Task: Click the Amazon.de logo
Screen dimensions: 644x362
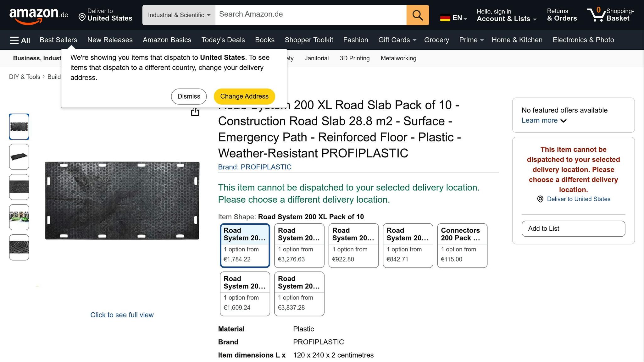Action: 39,15
